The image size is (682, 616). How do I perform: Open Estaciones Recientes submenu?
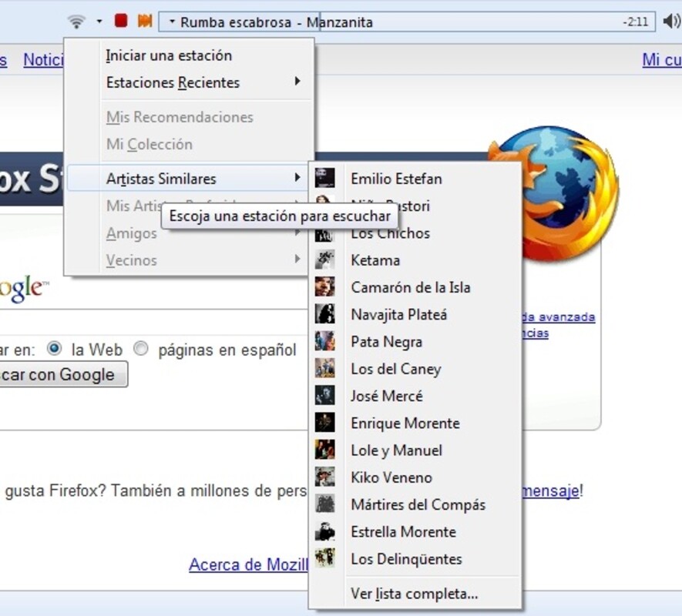pos(190,82)
